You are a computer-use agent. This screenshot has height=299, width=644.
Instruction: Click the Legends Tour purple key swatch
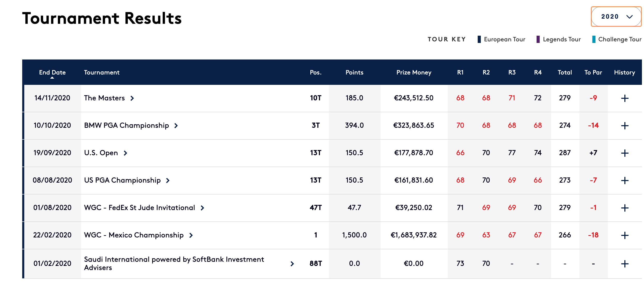(x=538, y=39)
